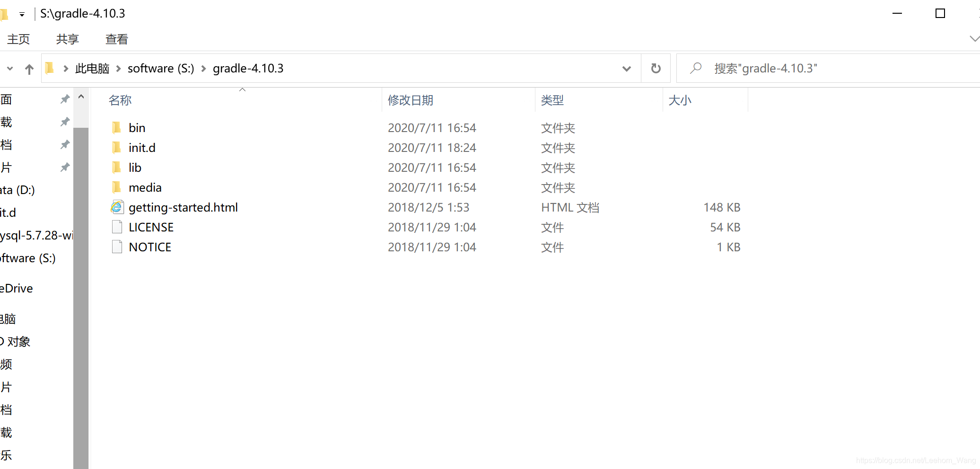Click the getting-started.html browser file icon
Image resolution: width=980 pixels, height=469 pixels.
click(117, 207)
